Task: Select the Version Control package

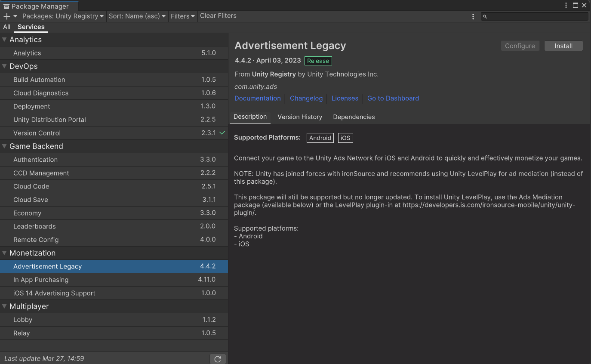Action: point(114,133)
